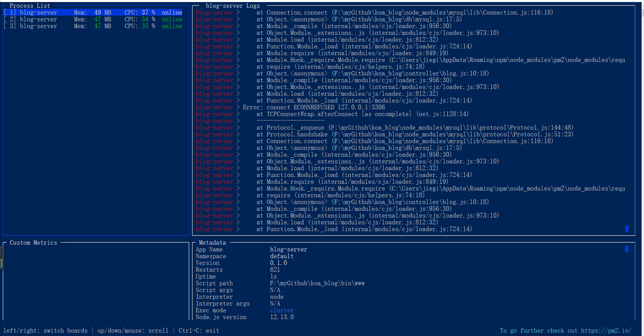Click the Uptime value 1s
This screenshot has width=644, height=336.
[273, 276]
